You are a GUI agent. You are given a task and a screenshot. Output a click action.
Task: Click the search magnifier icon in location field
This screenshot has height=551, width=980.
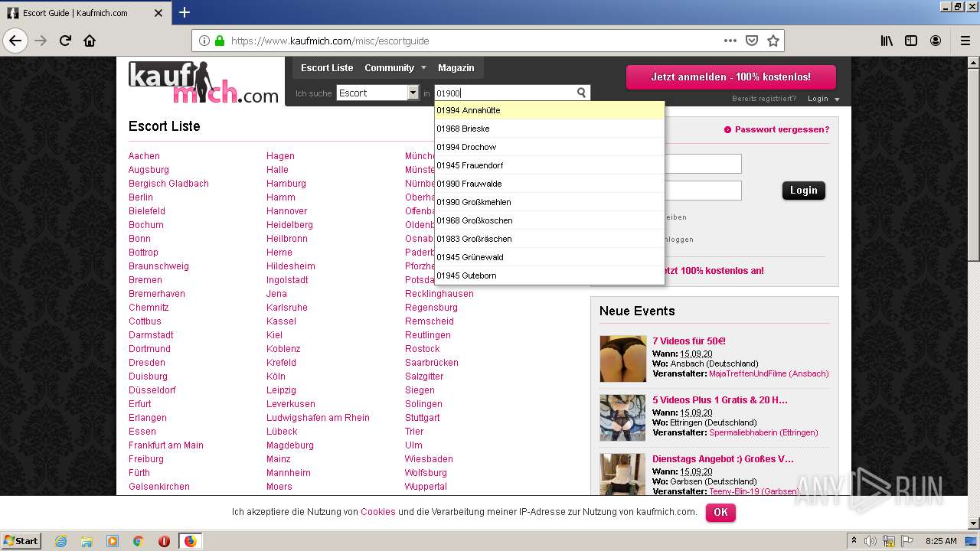click(x=581, y=93)
